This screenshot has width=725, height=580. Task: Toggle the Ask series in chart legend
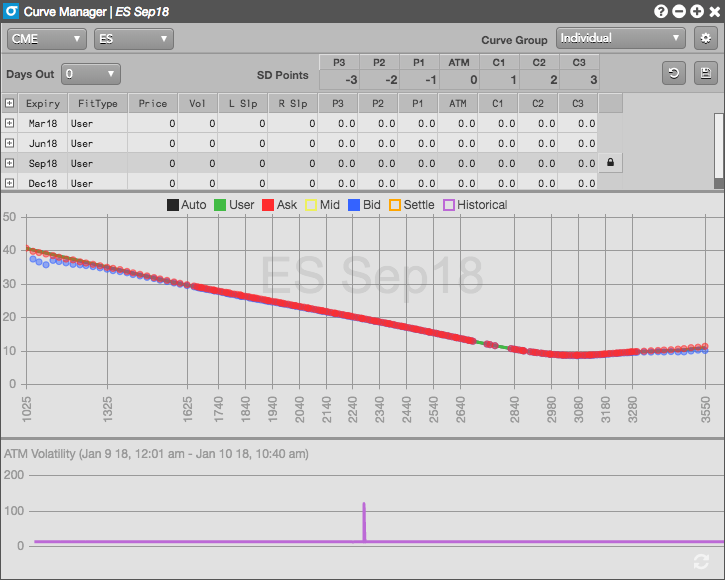(x=279, y=205)
